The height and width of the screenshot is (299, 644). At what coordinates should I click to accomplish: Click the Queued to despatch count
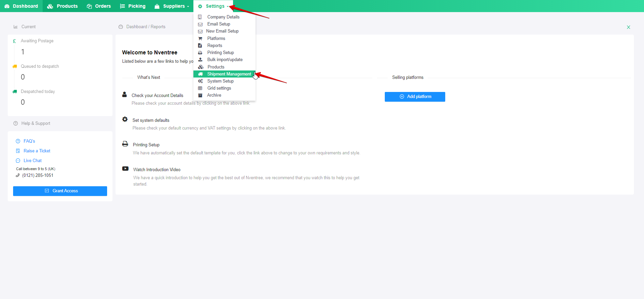click(23, 77)
